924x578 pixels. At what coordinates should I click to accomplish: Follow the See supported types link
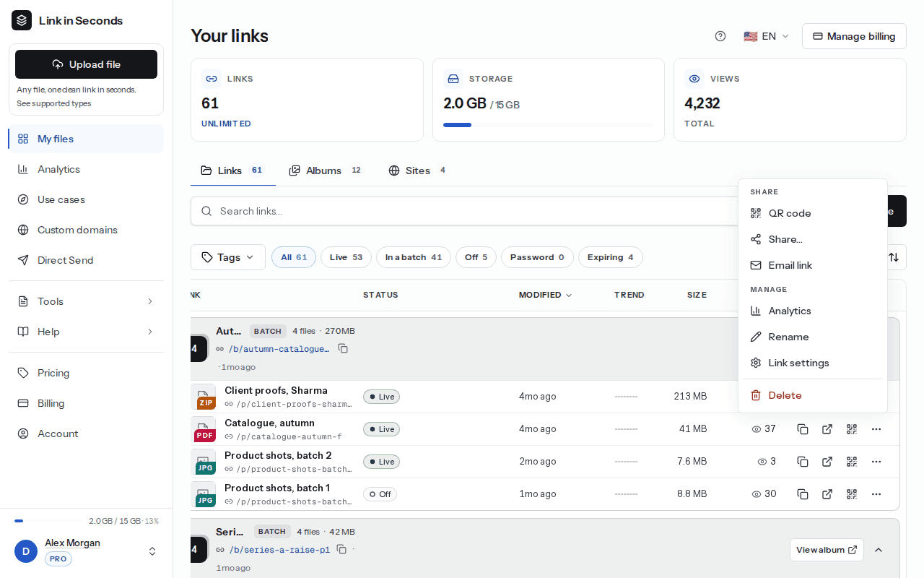54,103
